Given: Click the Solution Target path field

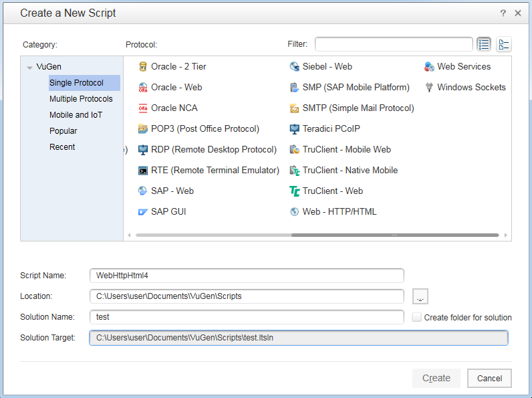Looking at the screenshot, I should coord(299,338).
